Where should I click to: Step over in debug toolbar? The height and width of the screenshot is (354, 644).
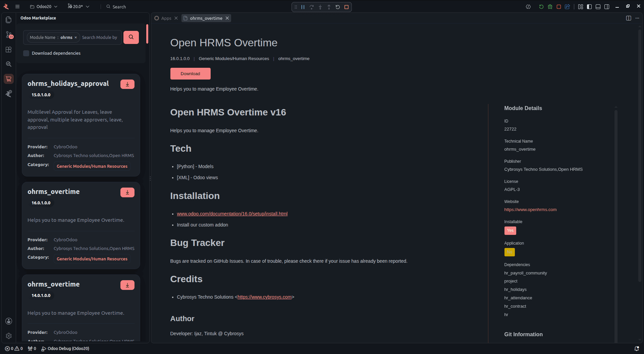(312, 7)
